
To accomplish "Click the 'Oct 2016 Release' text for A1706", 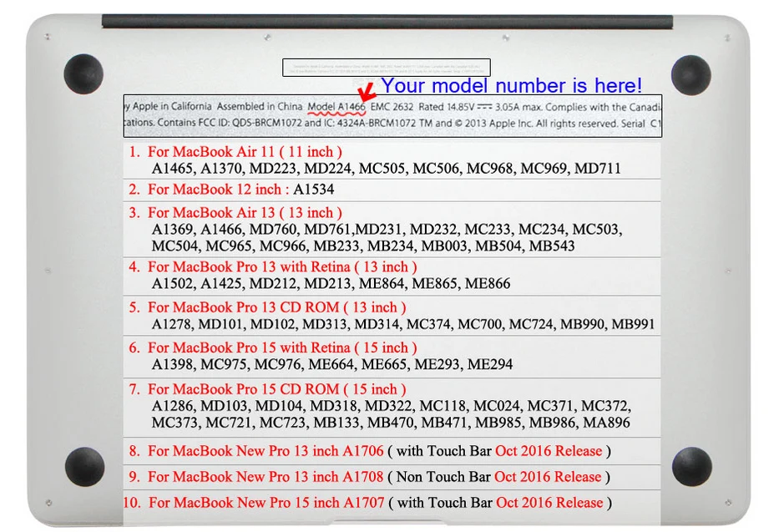I will click(x=549, y=451).
